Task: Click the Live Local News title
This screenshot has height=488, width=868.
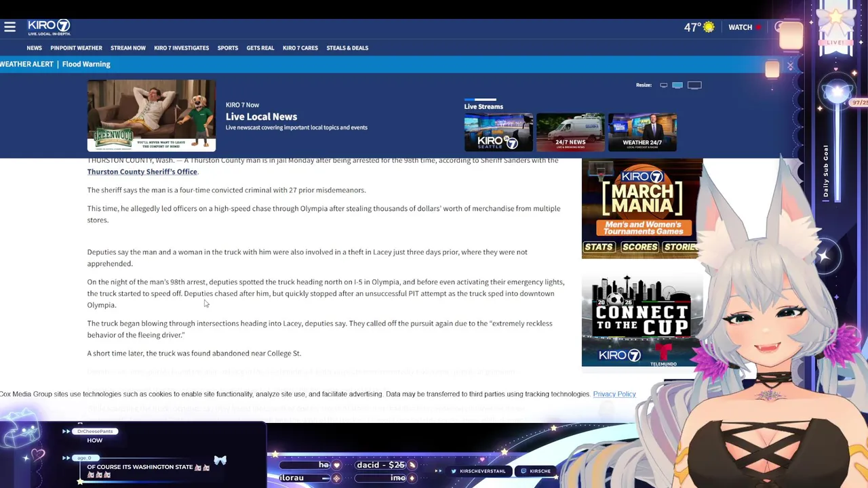Action: [x=261, y=117]
